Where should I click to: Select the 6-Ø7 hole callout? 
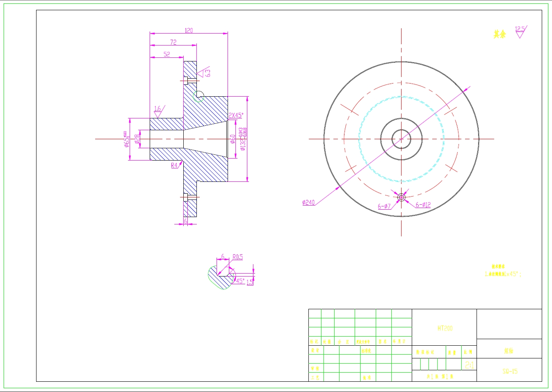point(384,205)
